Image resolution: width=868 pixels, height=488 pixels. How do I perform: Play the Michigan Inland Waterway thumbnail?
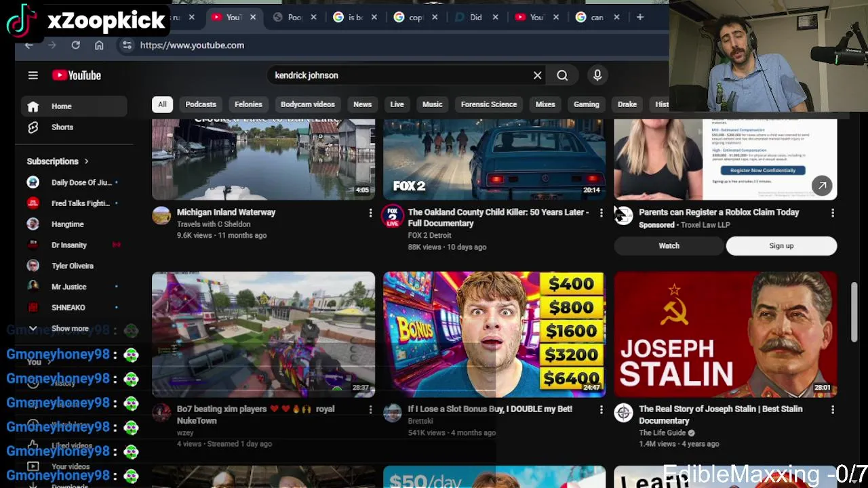[263, 159]
